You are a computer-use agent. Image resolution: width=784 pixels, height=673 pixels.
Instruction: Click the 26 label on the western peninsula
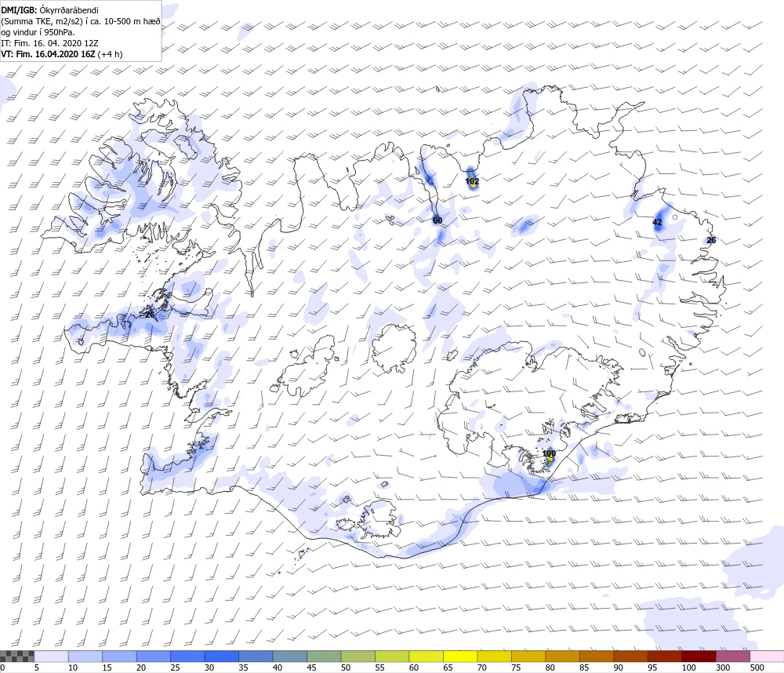click(150, 315)
